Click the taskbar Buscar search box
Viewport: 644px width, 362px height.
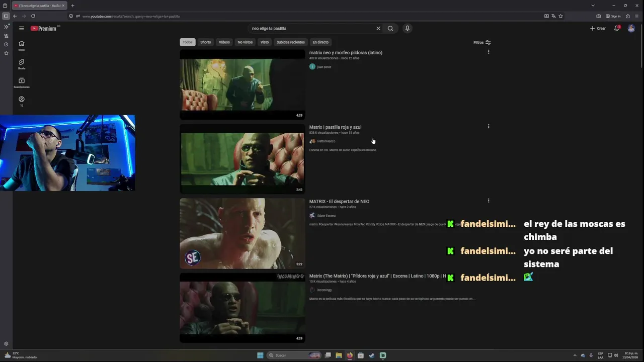click(295, 355)
